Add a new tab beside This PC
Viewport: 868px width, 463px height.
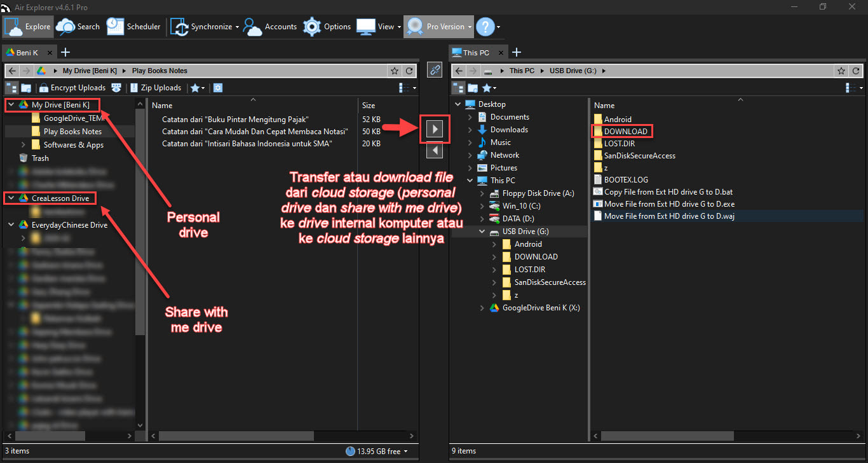pyautogui.click(x=517, y=52)
